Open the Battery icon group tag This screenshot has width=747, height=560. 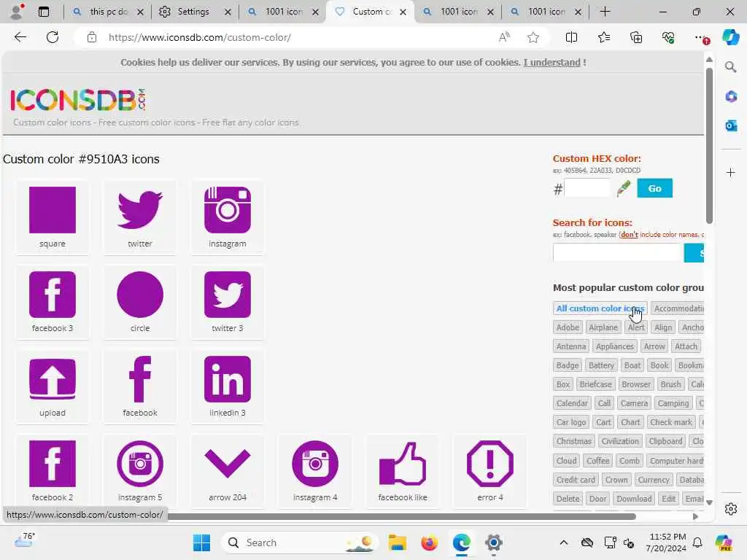tap(601, 366)
